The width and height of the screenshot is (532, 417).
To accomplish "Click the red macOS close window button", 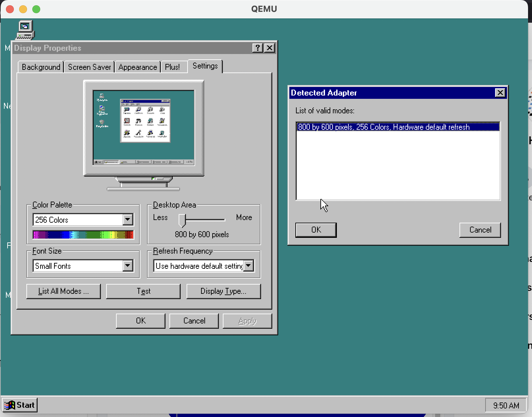I will click(x=10, y=9).
